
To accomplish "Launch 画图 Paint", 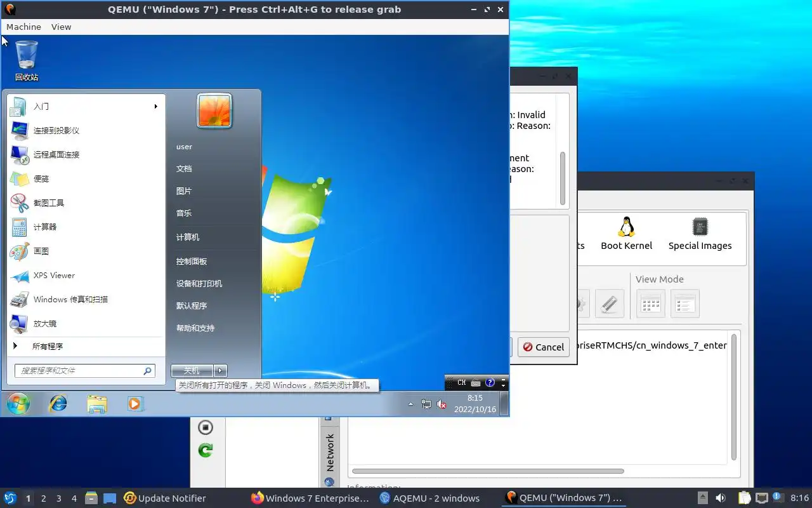I will (86, 251).
